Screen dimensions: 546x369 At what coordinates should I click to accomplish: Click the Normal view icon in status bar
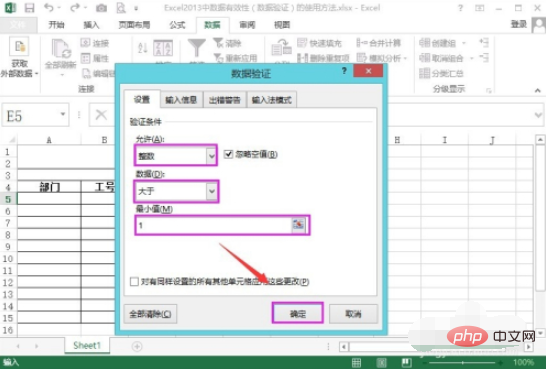356,362
